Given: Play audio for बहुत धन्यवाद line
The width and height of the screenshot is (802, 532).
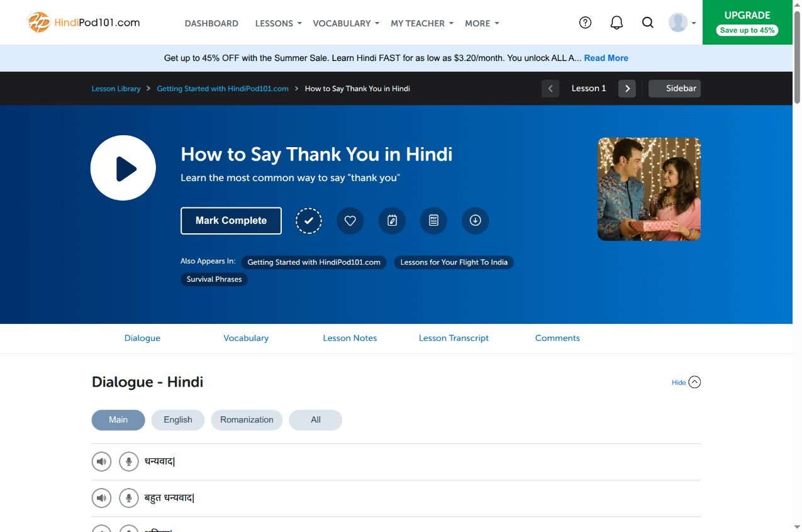Looking at the screenshot, I should tap(101, 499).
